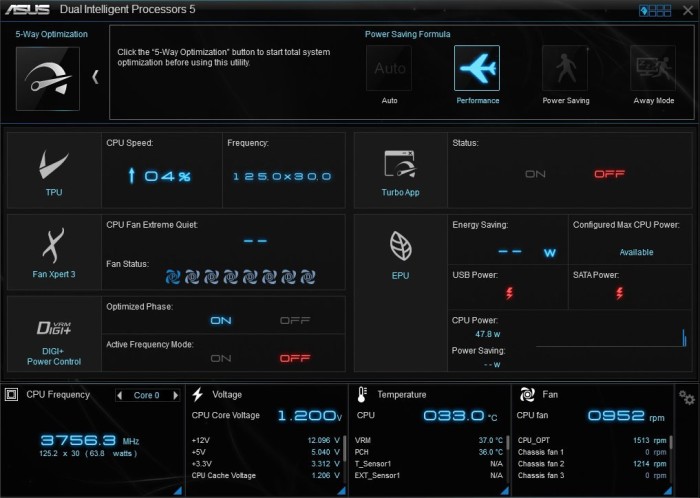Click CPU Speed 04% value
Image resolution: width=700 pixels, height=498 pixels.
point(159,176)
